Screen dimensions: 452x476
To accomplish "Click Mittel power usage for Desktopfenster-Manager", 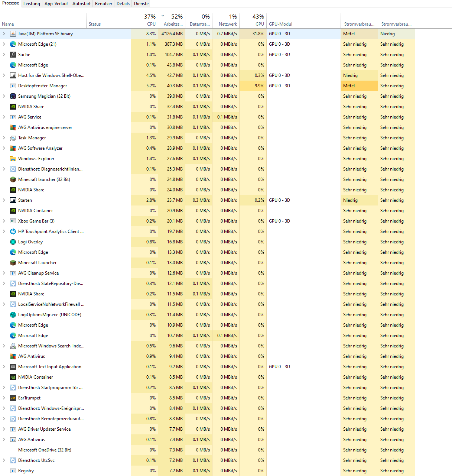I will pyautogui.click(x=359, y=86).
